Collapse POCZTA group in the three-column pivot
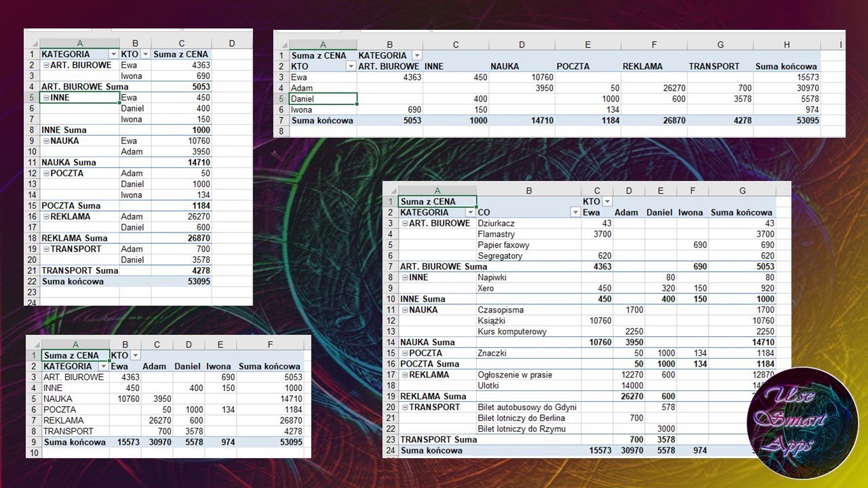This screenshot has height=488, width=868. 46,174
